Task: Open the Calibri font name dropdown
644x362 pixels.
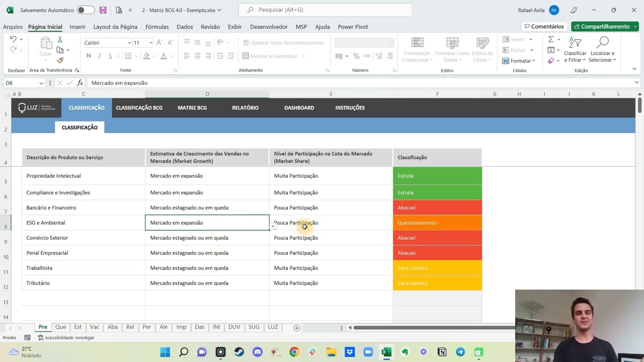Action: [129, 43]
